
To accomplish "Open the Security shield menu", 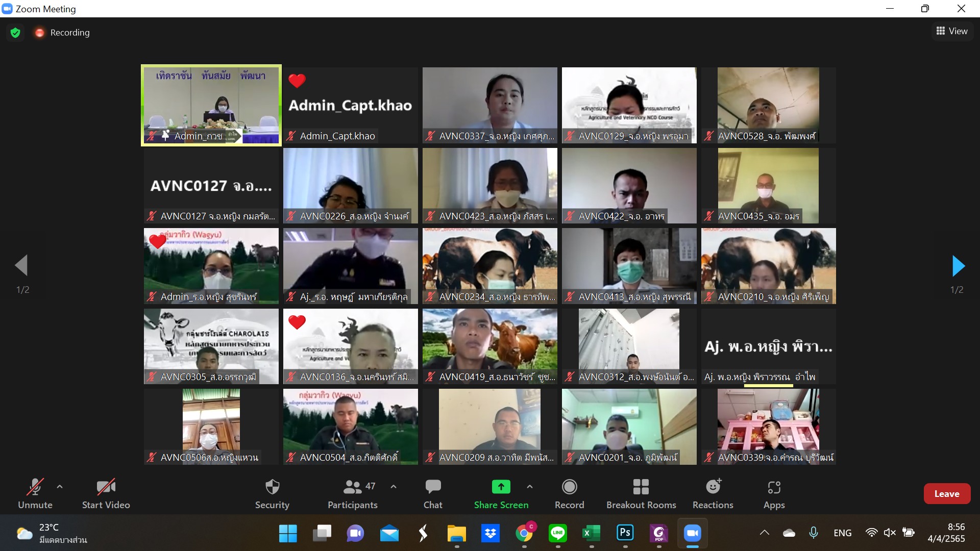I will pos(273,493).
